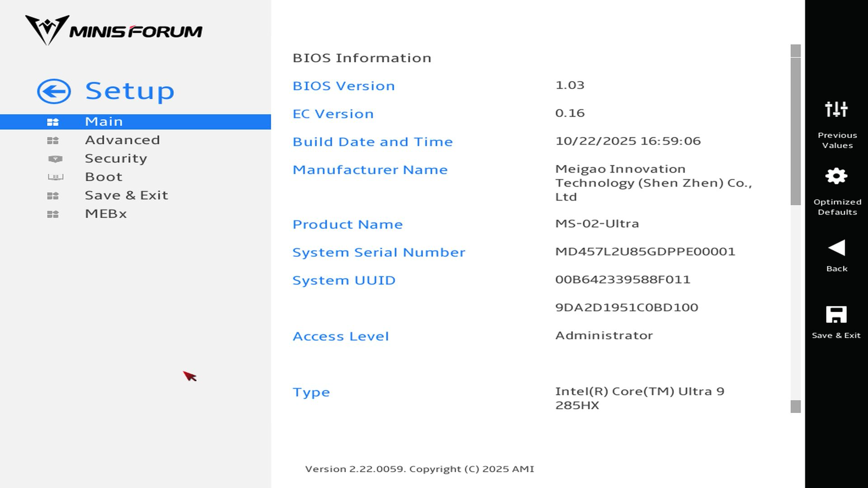Click the shield icon next to Security
This screenshot has width=868, height=488.
(55, 159)
